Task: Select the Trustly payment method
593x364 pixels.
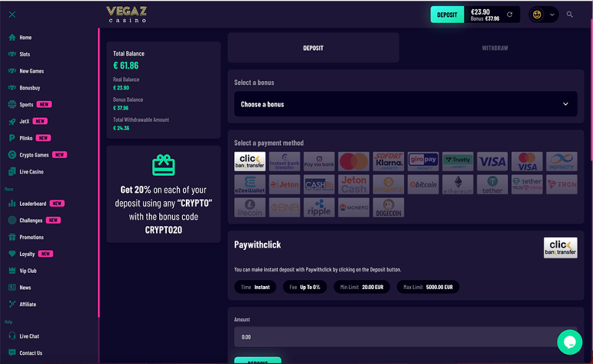Action: point(458,161)
